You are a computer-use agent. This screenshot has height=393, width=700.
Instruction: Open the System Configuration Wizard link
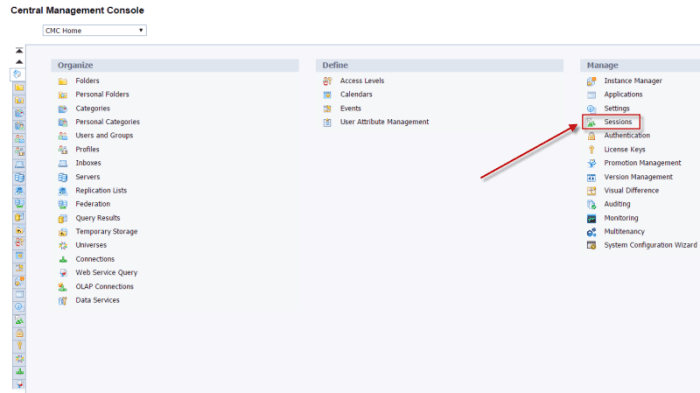[x=650, y=245]
